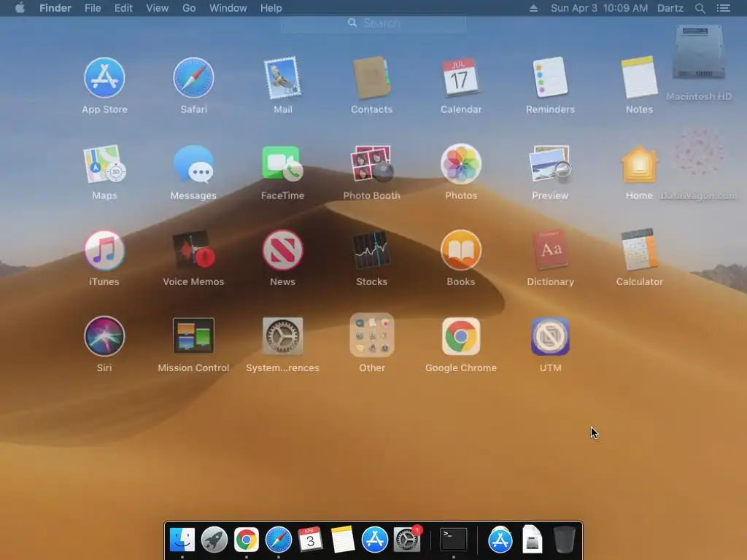The height and width of the screenshot is (560, 747).
Task: Click Safari compass in the Dock
Action: click(x=279, y=540)
